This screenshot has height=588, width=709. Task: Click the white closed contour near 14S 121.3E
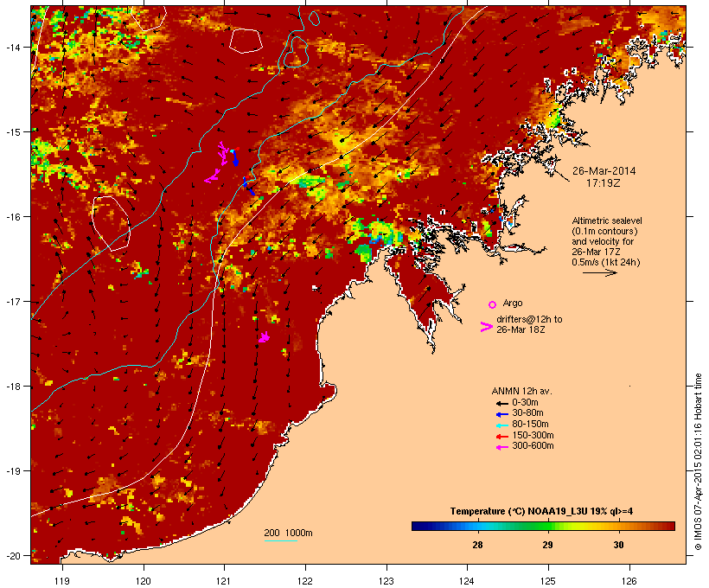tap(246, 41)
